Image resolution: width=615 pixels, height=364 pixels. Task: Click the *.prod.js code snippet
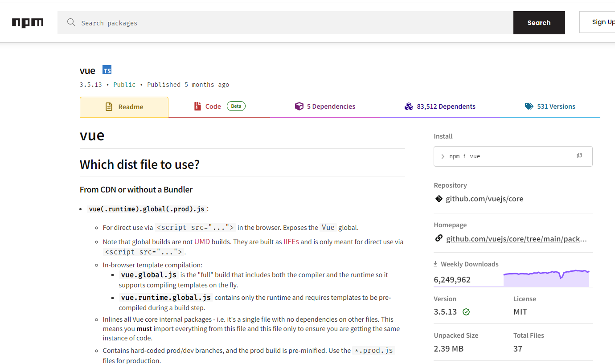coord(373,350)
